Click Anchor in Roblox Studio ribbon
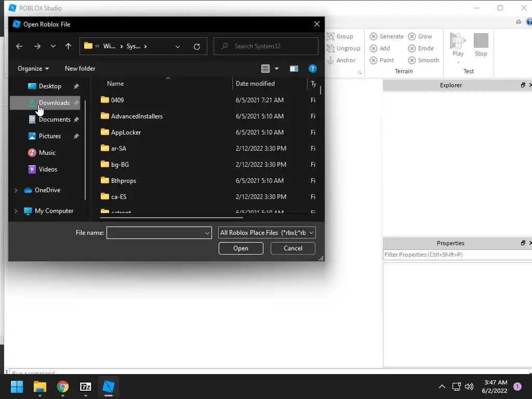This screenshot has width=532, height=399. 341,60
